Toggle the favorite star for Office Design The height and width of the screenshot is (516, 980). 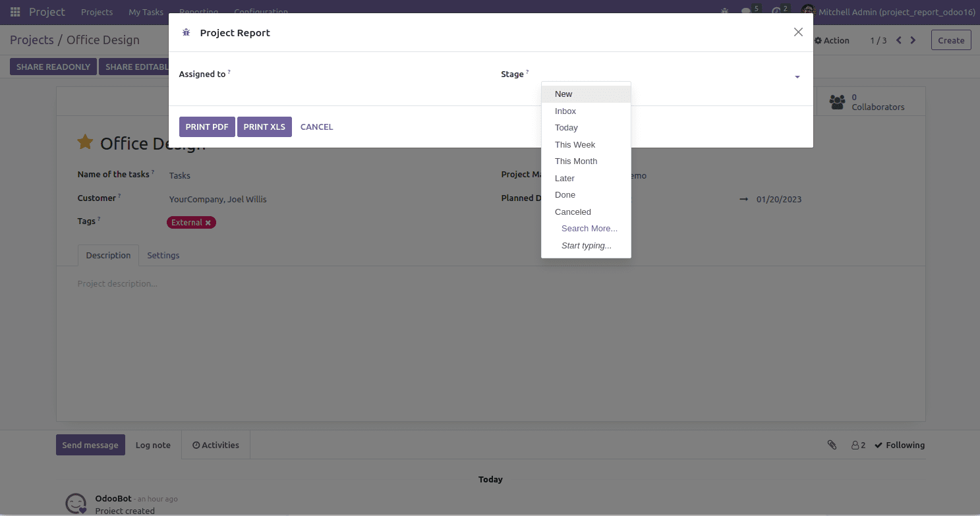tap(85, 142)
